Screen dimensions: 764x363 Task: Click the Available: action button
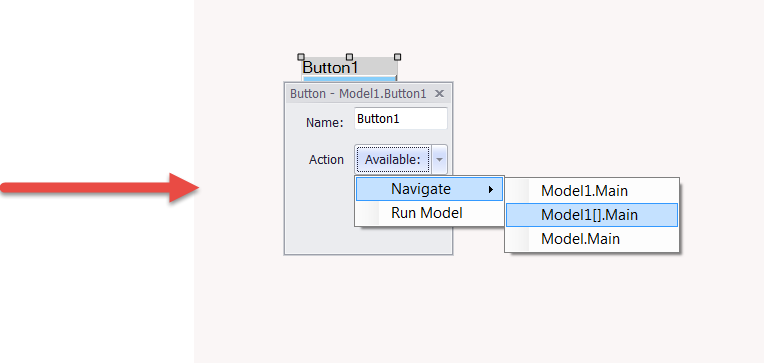pyautogui.click(x=393, y=159)
